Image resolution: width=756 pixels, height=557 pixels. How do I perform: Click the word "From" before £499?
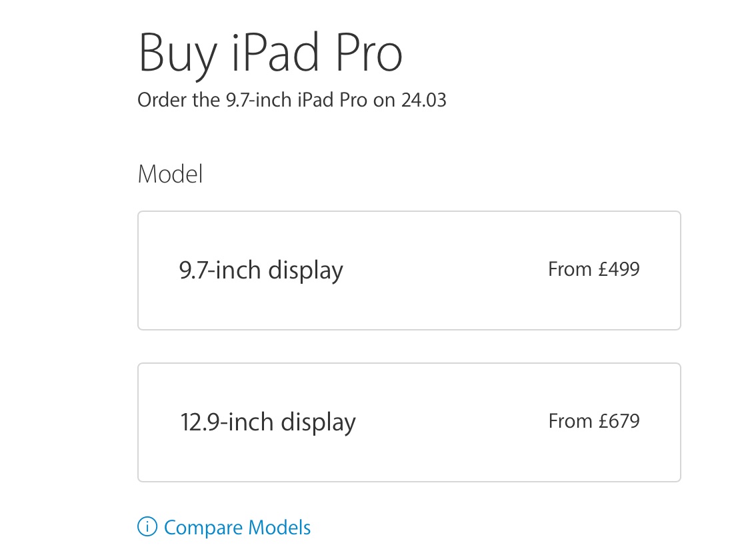pos(570,269)
